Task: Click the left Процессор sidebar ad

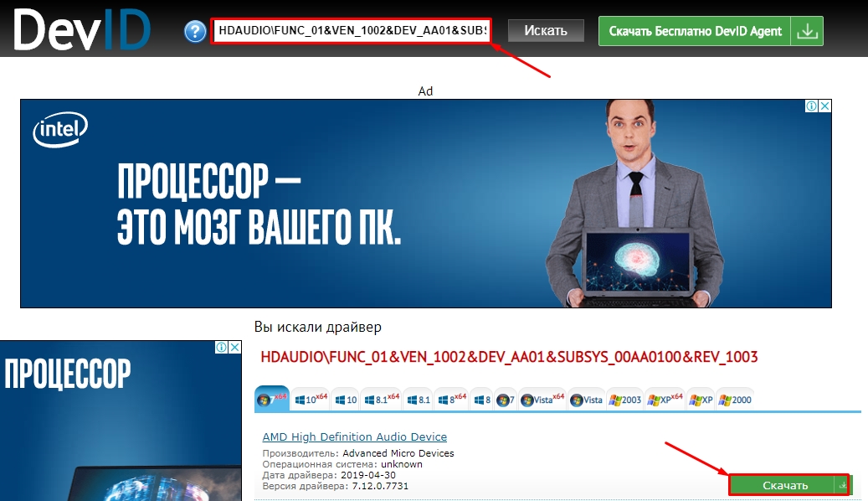Action: pyautogui.click(x=121, y=421)
